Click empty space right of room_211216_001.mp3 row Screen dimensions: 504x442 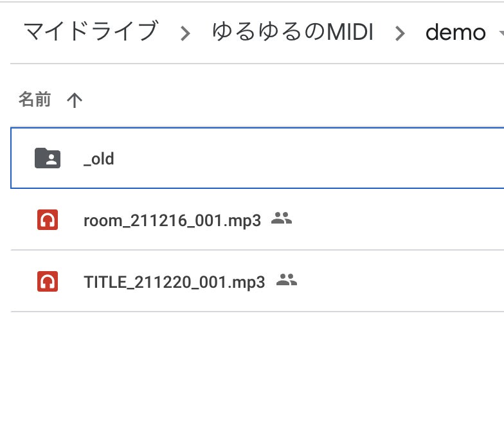399,220
